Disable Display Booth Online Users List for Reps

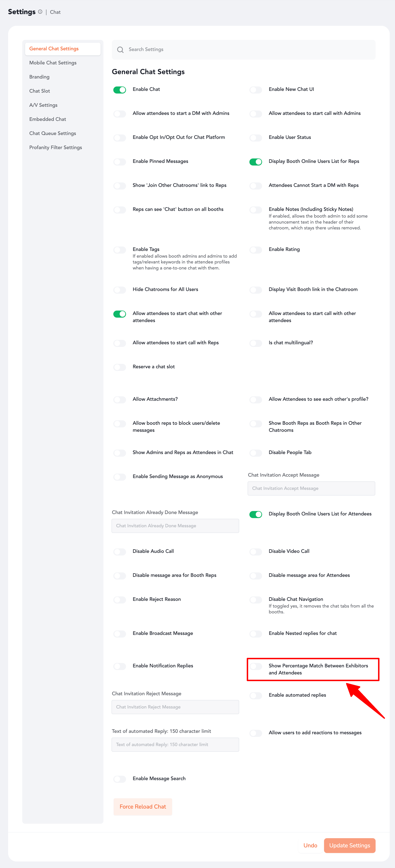255,162
